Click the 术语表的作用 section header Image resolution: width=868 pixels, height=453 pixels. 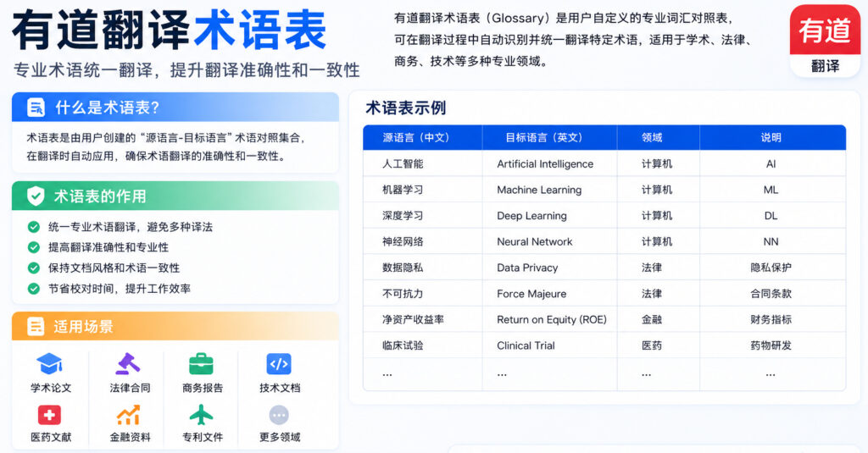click(175, 196)
